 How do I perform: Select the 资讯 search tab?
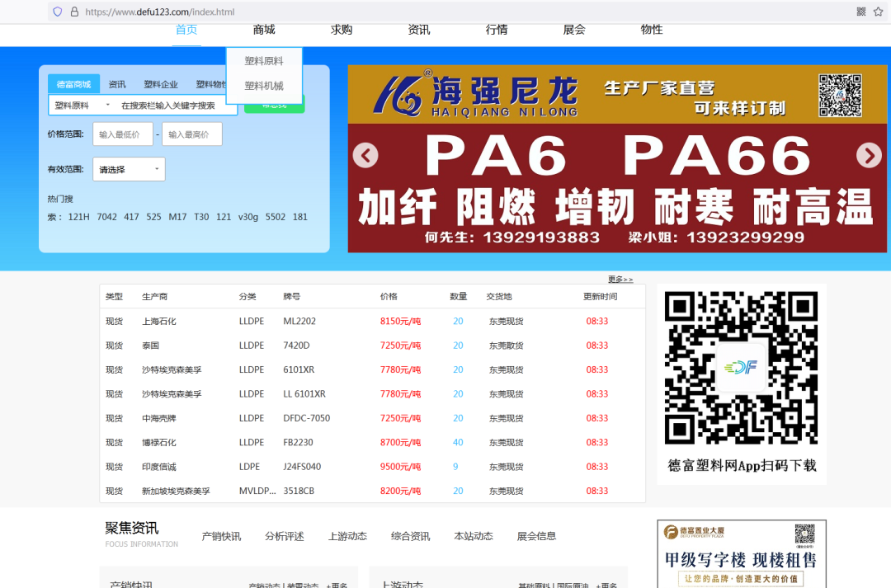point(117,84)
